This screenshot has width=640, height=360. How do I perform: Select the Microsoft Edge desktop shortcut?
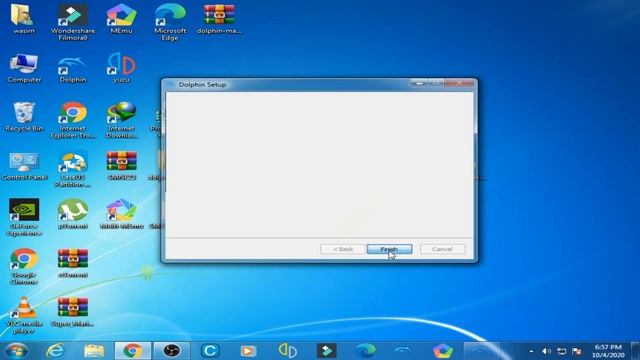pyautogui.click(x=170, y=22)
